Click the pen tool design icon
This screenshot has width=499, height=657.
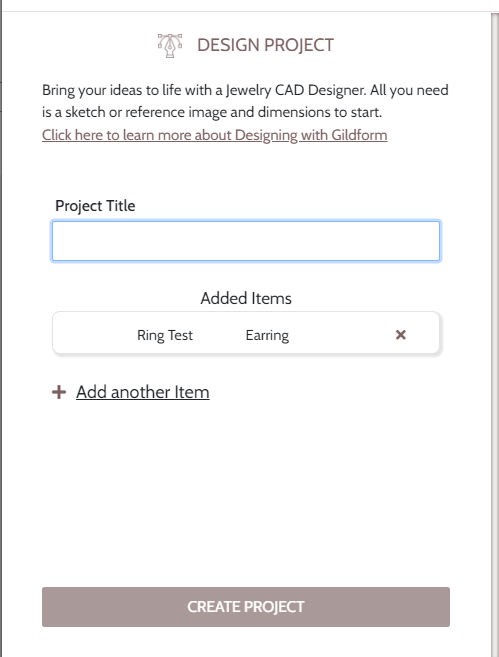coord(170,45)
